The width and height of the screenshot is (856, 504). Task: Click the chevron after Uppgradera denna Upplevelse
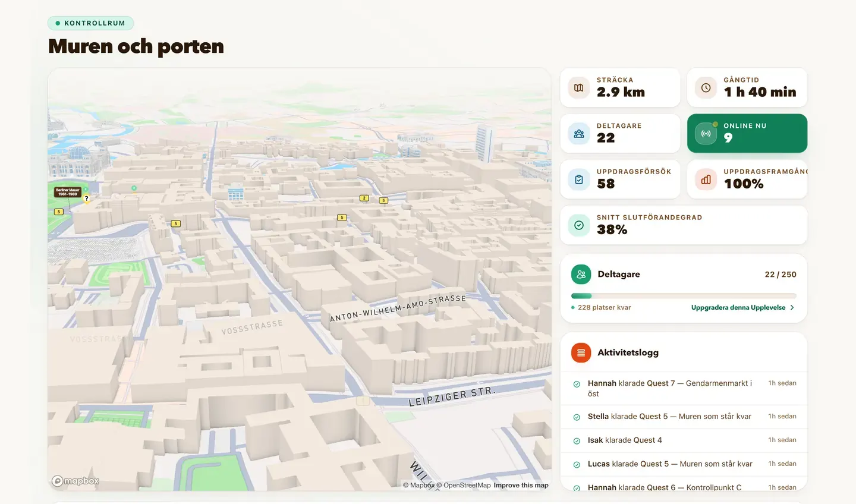(x=792, y=307)
